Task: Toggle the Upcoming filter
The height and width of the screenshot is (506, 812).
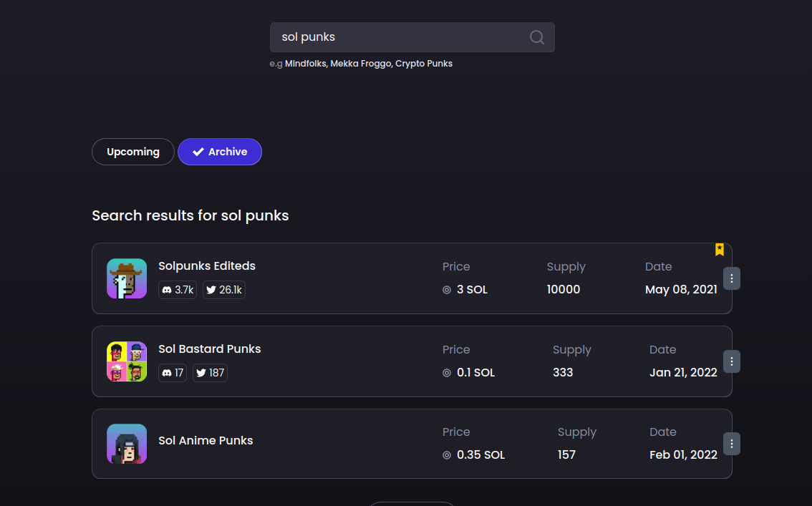Action: pyautogui.click(x=133, y=152)
